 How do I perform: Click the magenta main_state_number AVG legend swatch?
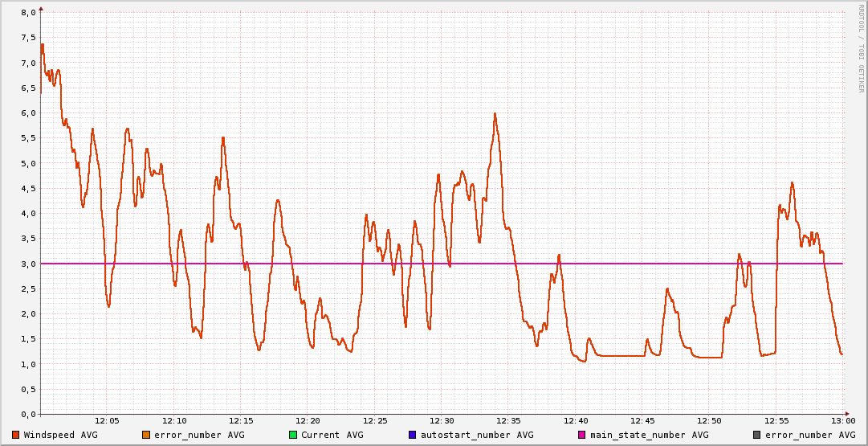click(x=582, y=435)
